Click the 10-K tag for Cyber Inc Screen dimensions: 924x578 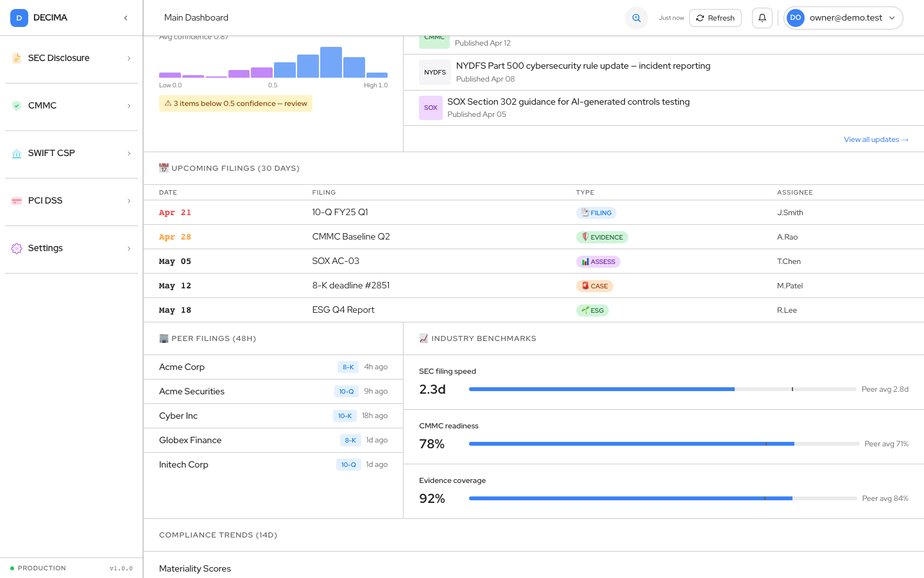(345, 416)
